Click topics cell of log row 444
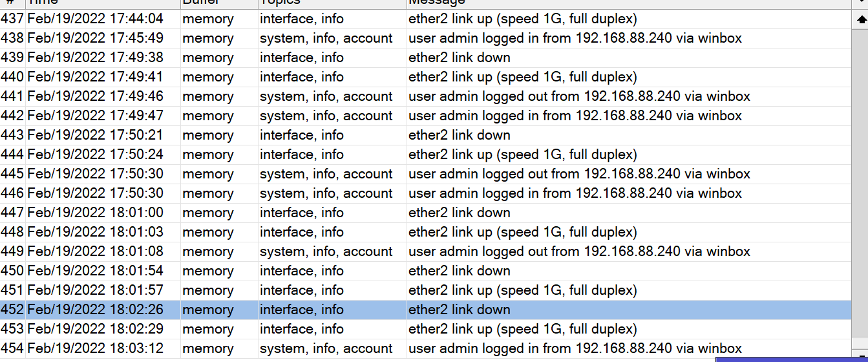Viewport: 868px width, 362px height. pyautogui.click(x=332, y=154)
